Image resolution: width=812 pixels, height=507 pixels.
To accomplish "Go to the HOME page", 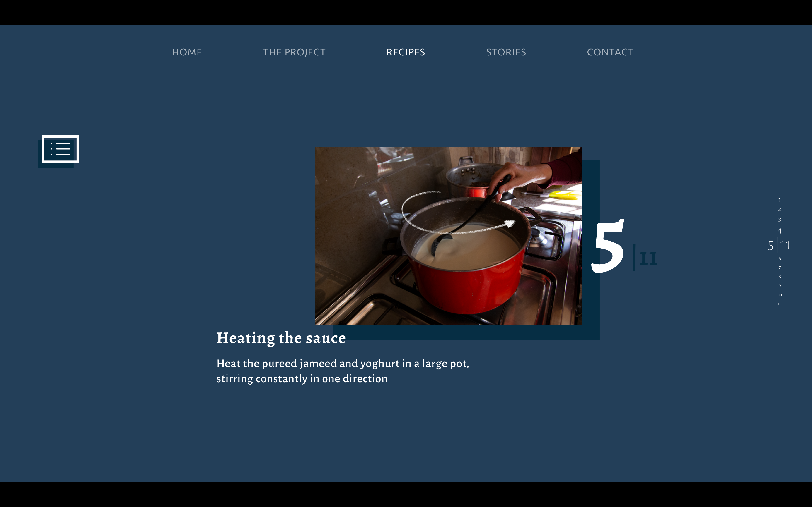I will point(187,52).
